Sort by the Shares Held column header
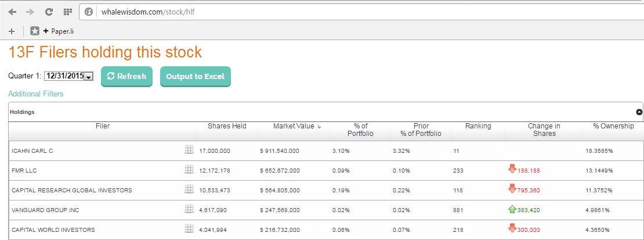The image size is (644, 240). click(x=227, y=126)
